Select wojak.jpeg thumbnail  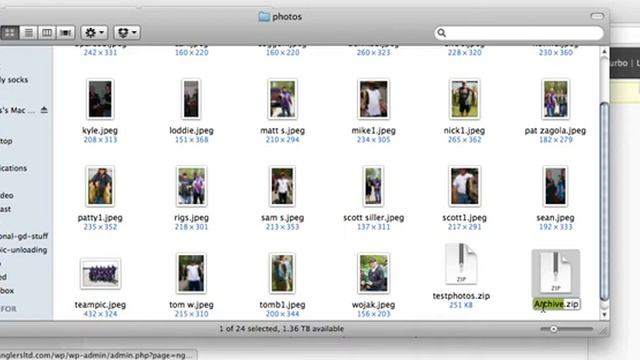tap(373, 273)
